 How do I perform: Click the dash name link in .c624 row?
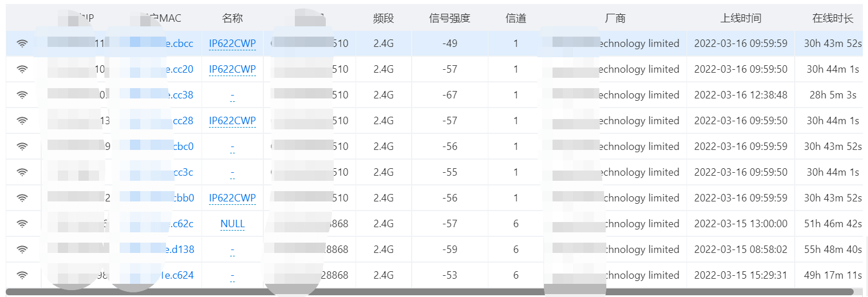pos(232,276)
